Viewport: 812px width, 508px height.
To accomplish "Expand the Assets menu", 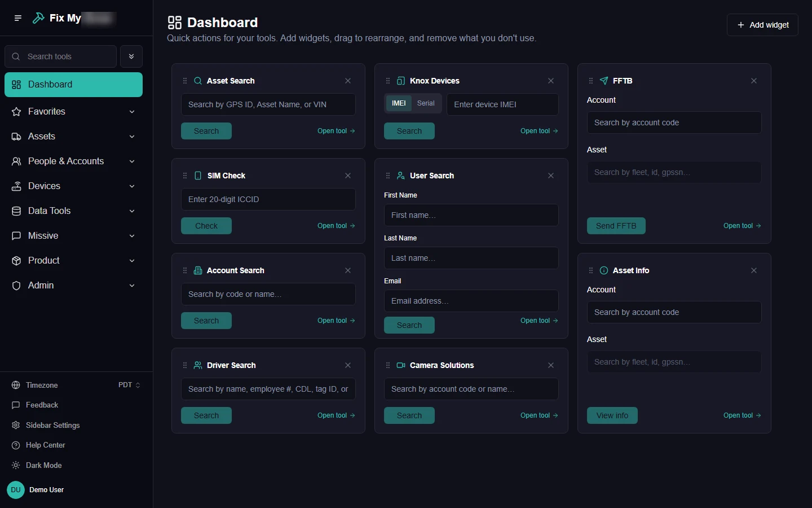I will 73,137.
